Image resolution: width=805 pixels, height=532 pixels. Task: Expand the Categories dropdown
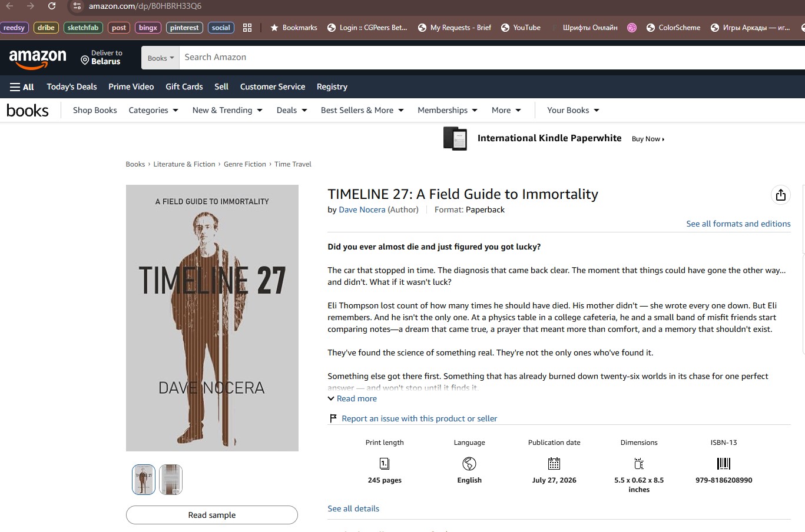click(153, 110)
